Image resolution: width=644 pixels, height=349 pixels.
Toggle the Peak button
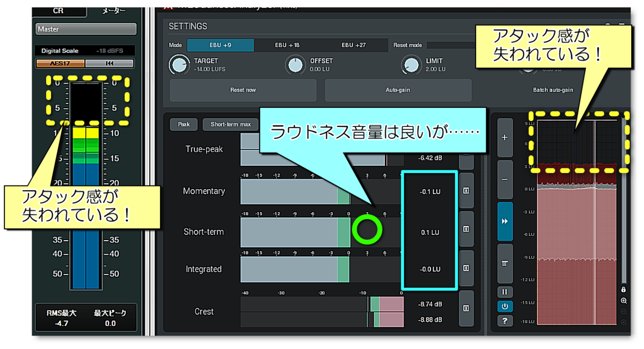184,124
